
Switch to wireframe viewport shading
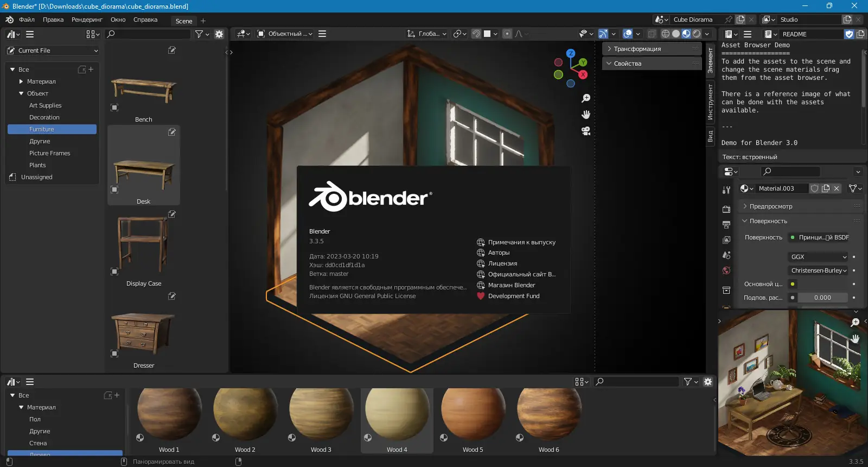[666, 34]
